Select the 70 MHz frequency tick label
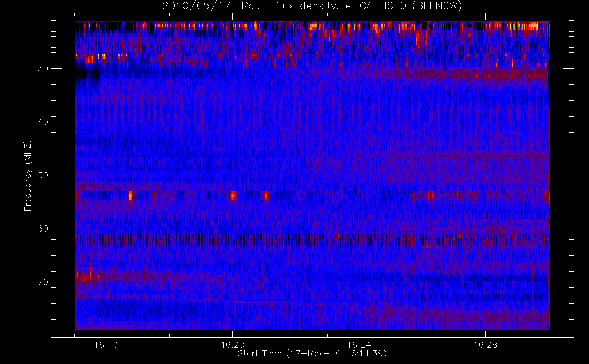This screenshot has height=364, width=589. [x=43, y=282]
